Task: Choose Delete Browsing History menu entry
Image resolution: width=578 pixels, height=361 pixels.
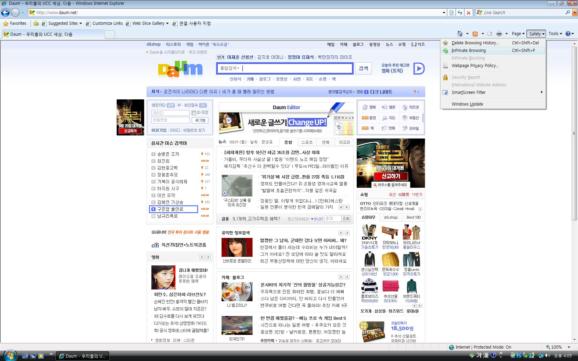Action: [494, 43]
